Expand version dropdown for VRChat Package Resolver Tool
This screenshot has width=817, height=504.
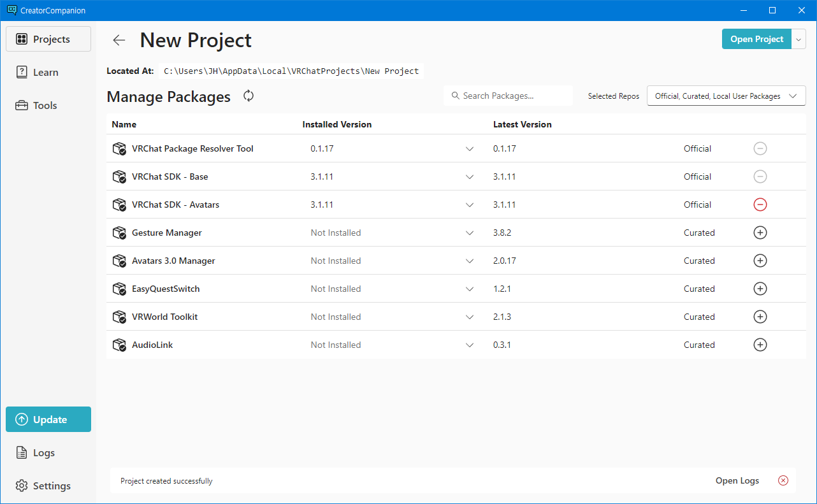[470, 148]
